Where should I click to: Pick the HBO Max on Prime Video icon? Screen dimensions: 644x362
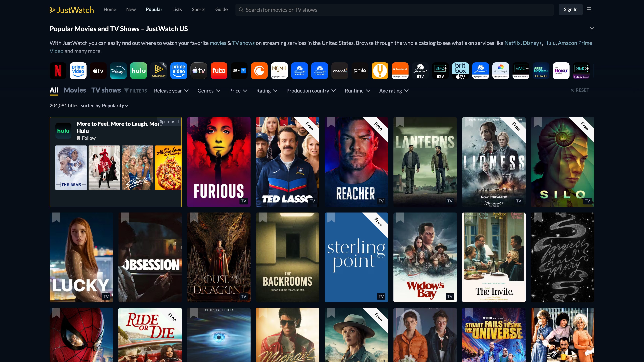(239, 71)
